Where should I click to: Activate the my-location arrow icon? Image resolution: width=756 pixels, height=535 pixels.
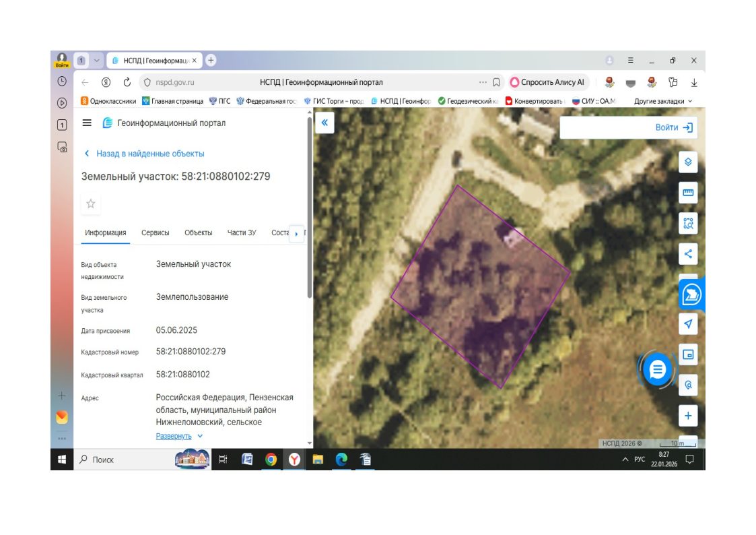[688, 323]
